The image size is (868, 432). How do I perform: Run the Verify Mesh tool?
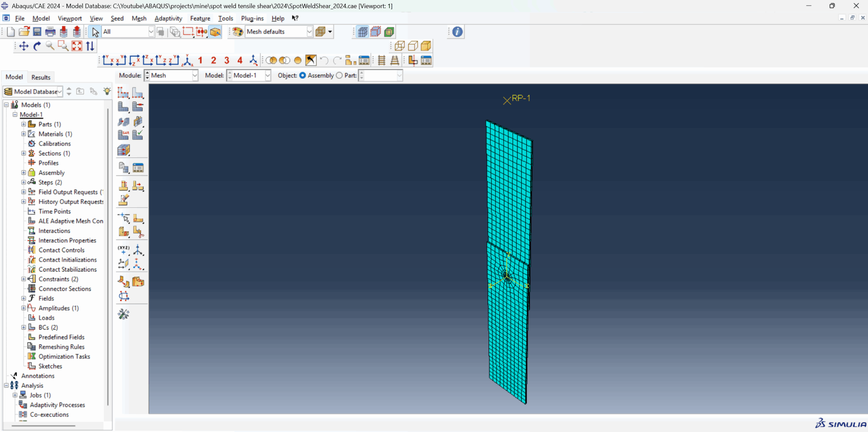click(138, 134)
